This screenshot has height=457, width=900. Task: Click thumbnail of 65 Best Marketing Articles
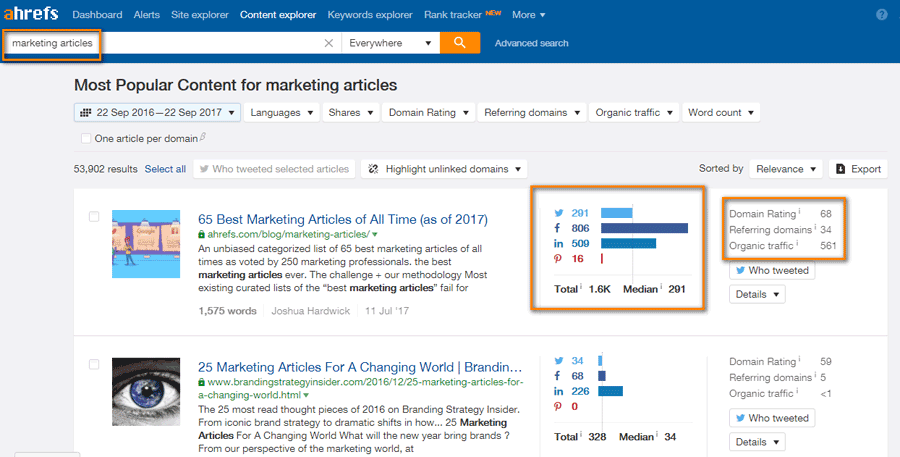pos(146,244)
